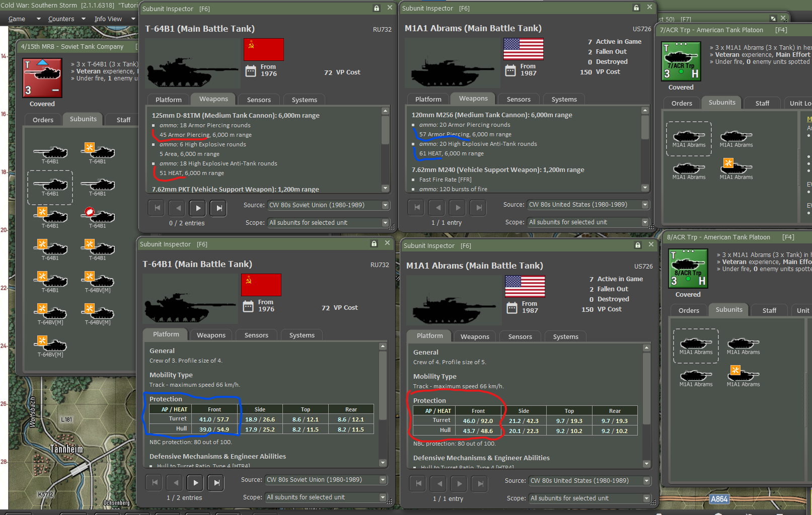Image resolution: width=812 pixels, height=515 pixels.
Task: Switch to Platform tab in T-64B1 Weapons inspector
Action: (169, 100)
